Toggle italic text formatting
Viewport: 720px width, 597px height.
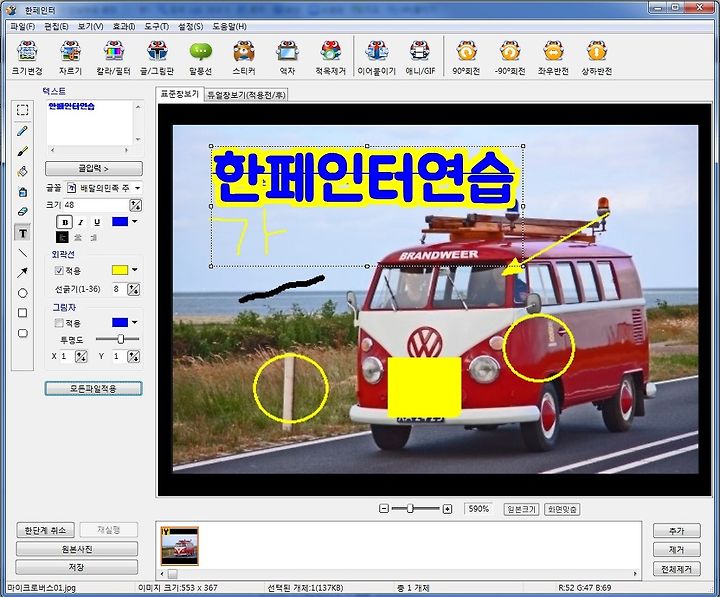pos(81,222)
